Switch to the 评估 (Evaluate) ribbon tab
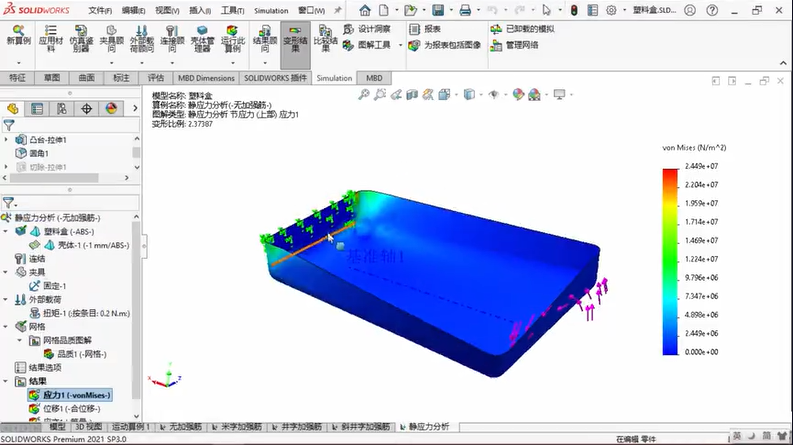This screenshot has height=445, width=793. (x=155, y=78)
